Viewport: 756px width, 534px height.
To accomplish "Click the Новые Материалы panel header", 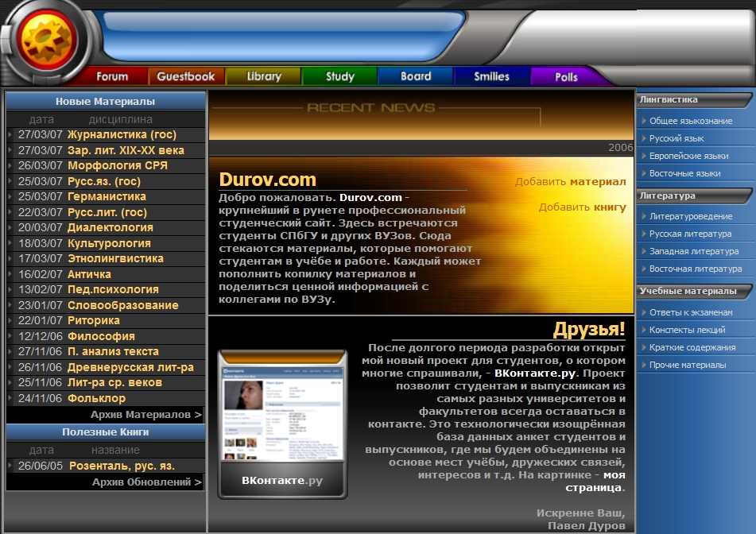I will coord(105,101).
